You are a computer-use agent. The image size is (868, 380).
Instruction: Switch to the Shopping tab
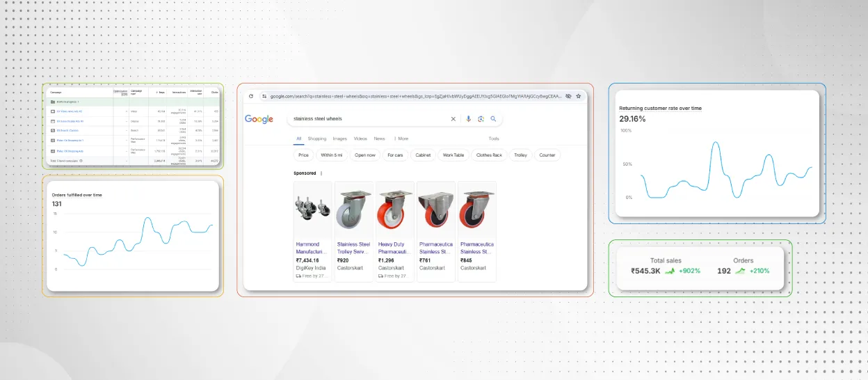tap(317, 138)
